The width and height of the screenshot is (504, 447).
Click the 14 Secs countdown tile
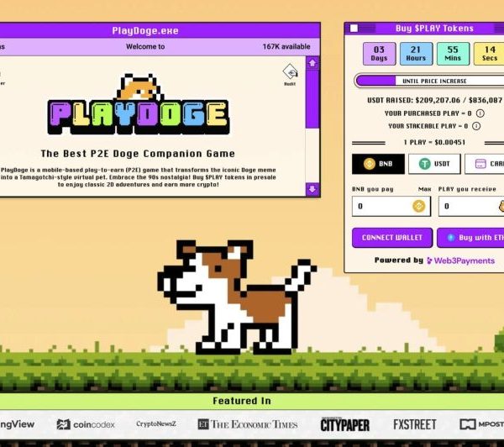(x=489, y=54)
